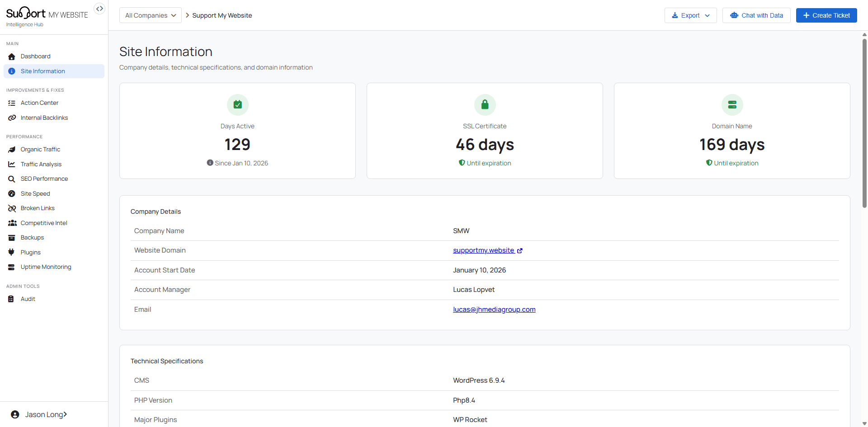Open the All Companies dropdown

tap(151, 15)
